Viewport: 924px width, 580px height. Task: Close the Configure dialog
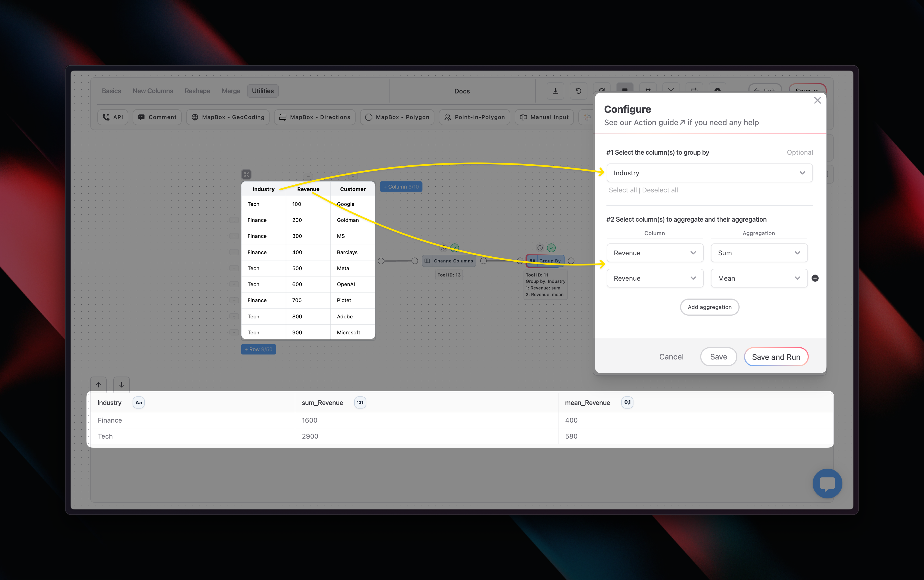coord(817,101)
